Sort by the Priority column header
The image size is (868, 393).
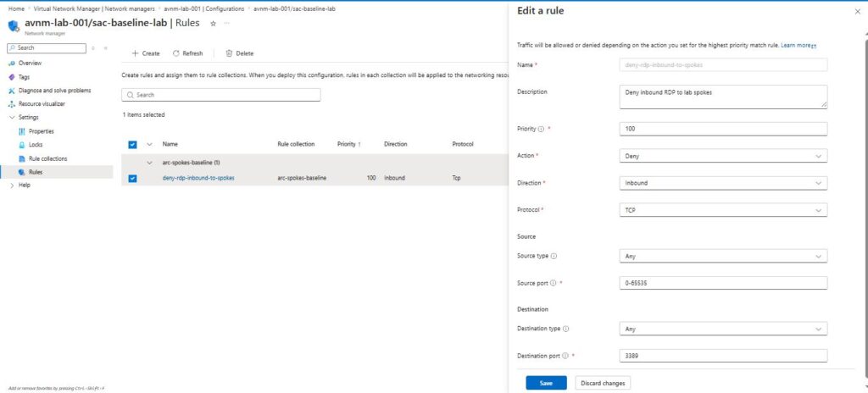[348, 144]
